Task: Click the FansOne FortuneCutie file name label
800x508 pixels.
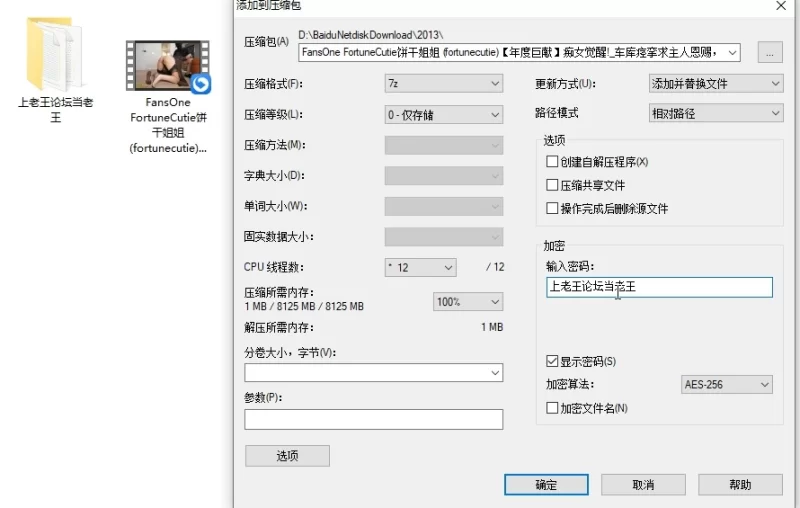Action: (168, 125)
